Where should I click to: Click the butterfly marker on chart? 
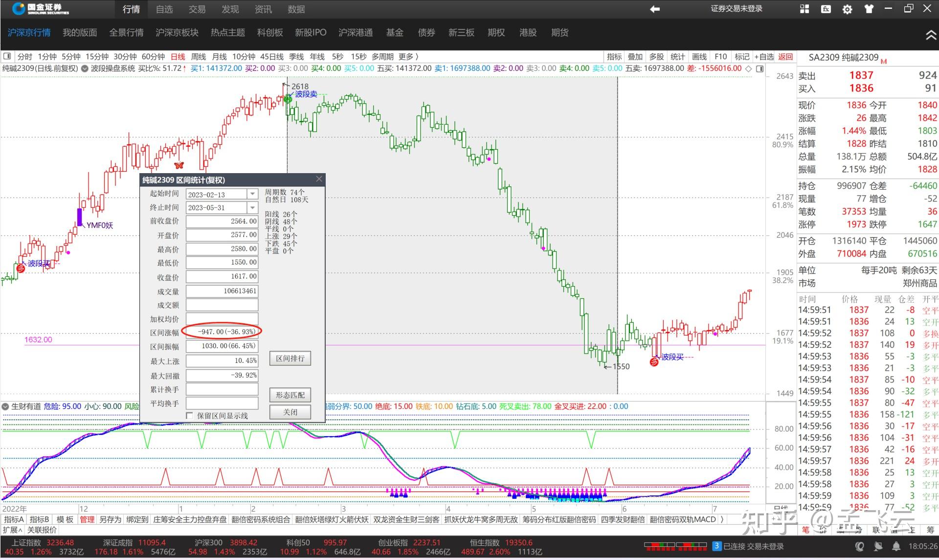pos(179,165)
